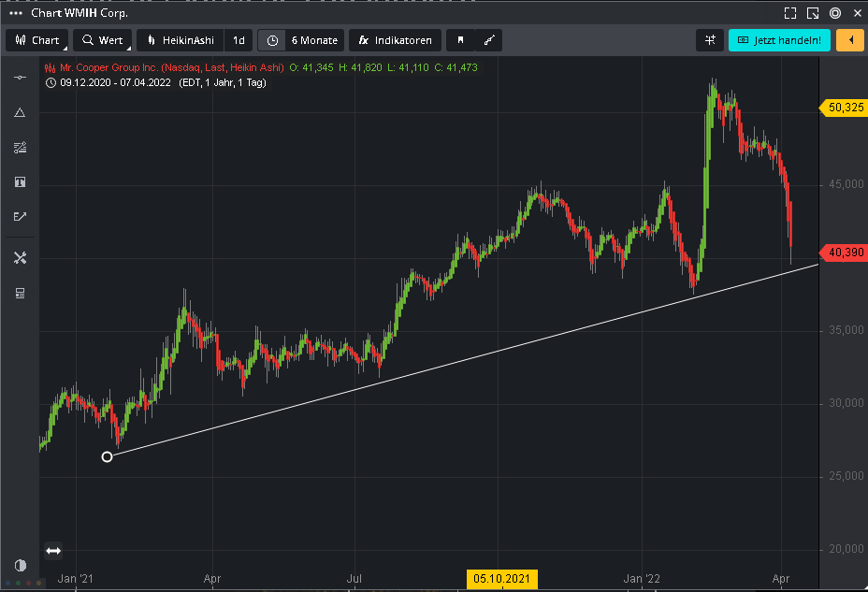This screenshot has width=868, height=592.
Task: Toggle the flag marker button
Action: coord(460,40)
